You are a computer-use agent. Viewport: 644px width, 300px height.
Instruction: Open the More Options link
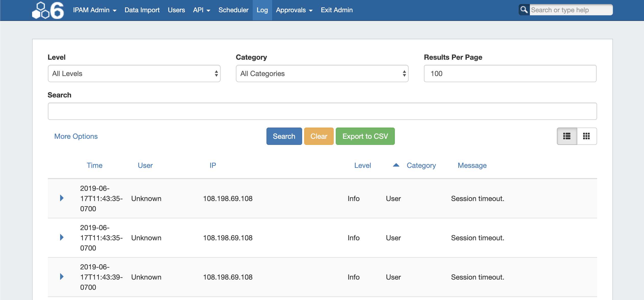click(x=76, y=136)
